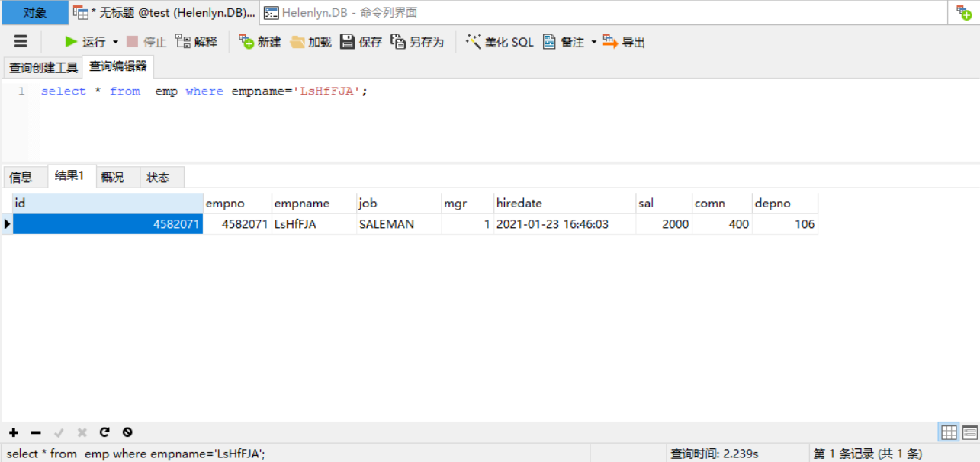The width and height of the screenshot is (980, 462).
Task: Apply changes with checkmark icon
Action: [x=59, y=432]
